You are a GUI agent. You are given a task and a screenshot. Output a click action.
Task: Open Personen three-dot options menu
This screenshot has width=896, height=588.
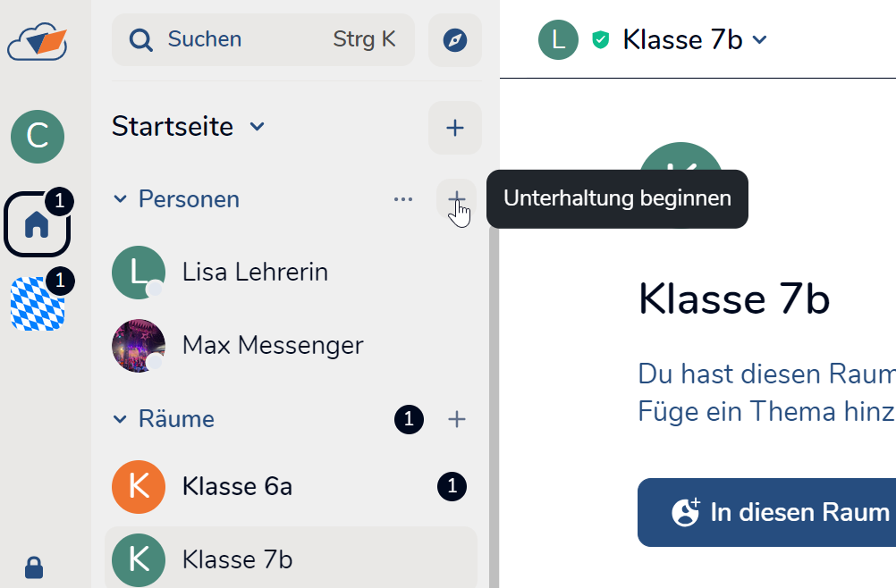[403, 198]
